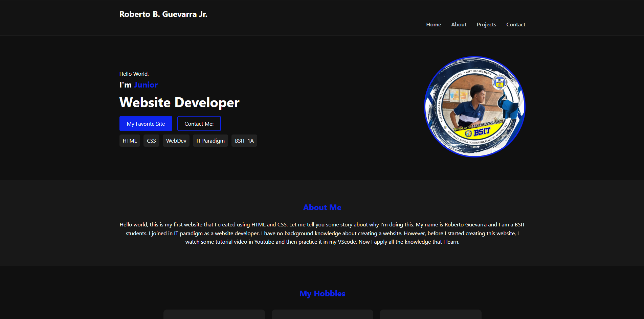Click the Website Developer heading
The width and height of the screenshot is (644, 319).
click(179, 103)
